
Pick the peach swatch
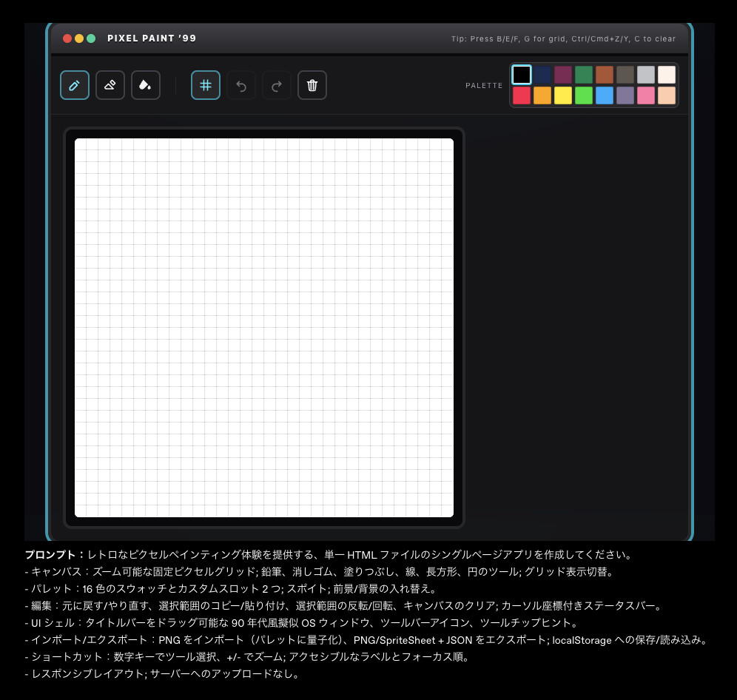tap(667, 95)
